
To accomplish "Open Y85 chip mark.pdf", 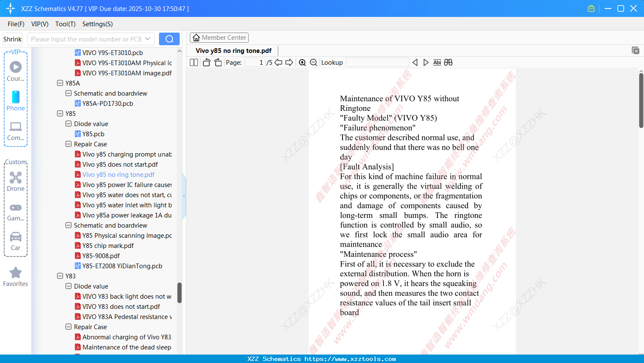I will [x=104, y=246].
